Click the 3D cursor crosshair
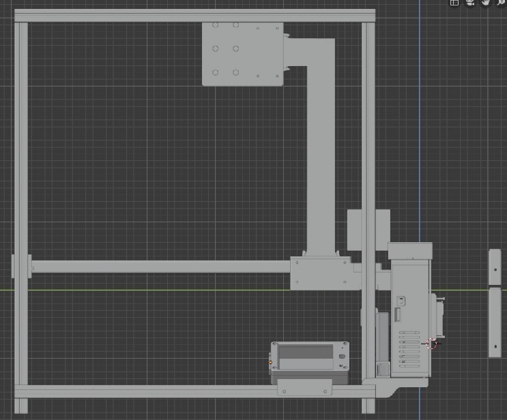 pyautogui.click(x=431, y=344)
